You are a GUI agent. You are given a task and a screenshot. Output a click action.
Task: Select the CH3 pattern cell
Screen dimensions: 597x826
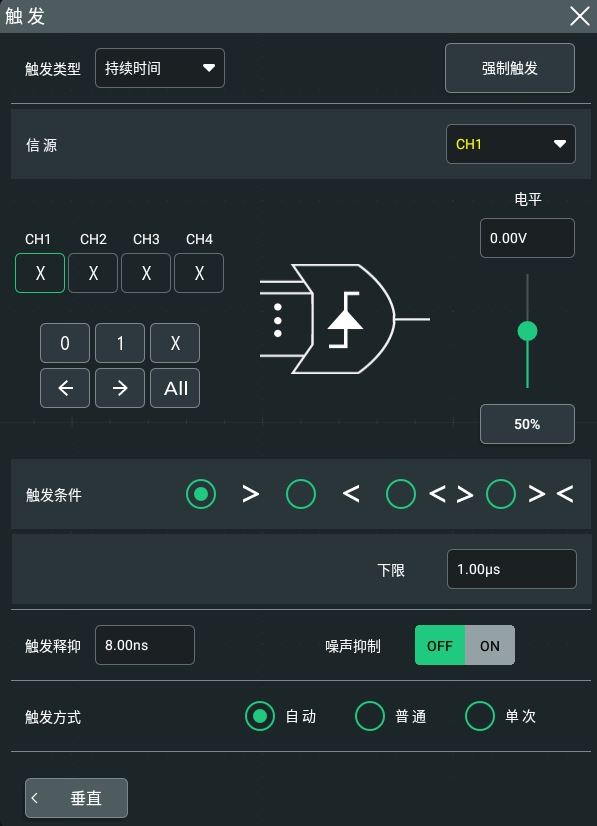146,273
